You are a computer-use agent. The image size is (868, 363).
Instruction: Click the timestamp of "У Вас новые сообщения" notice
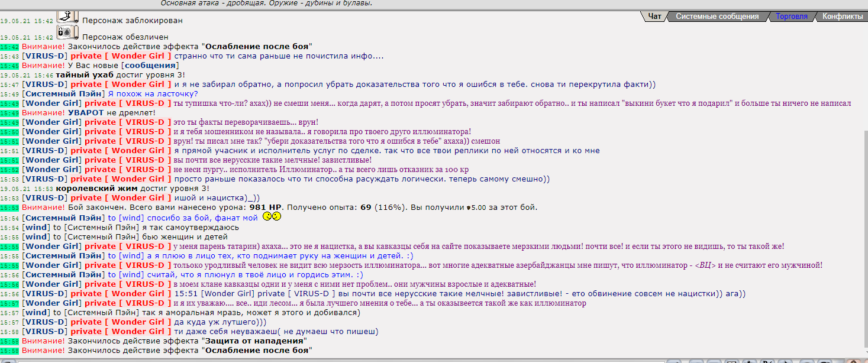(x=9, y=66)
